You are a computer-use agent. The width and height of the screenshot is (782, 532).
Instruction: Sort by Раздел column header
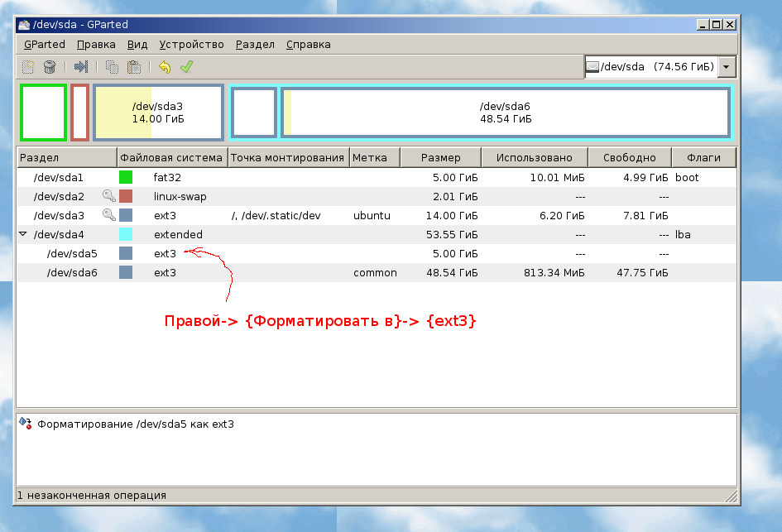[x=67, y=157]
